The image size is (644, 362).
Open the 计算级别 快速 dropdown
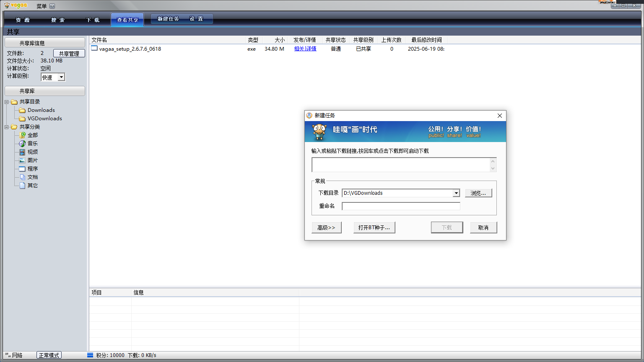coord(61,77)
